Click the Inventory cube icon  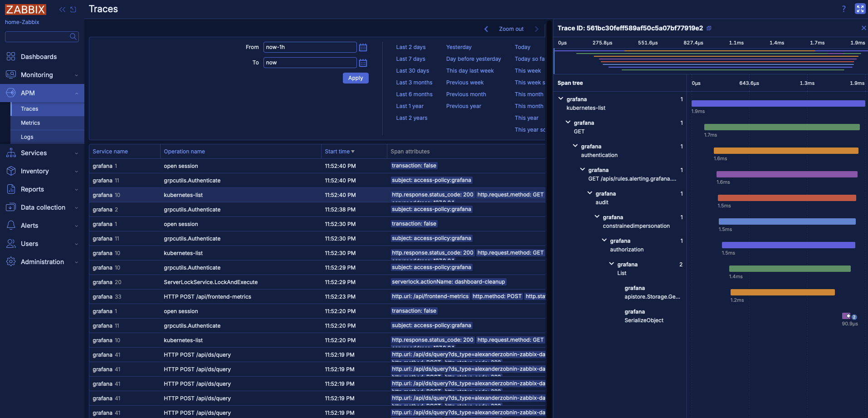pos(11,171)
